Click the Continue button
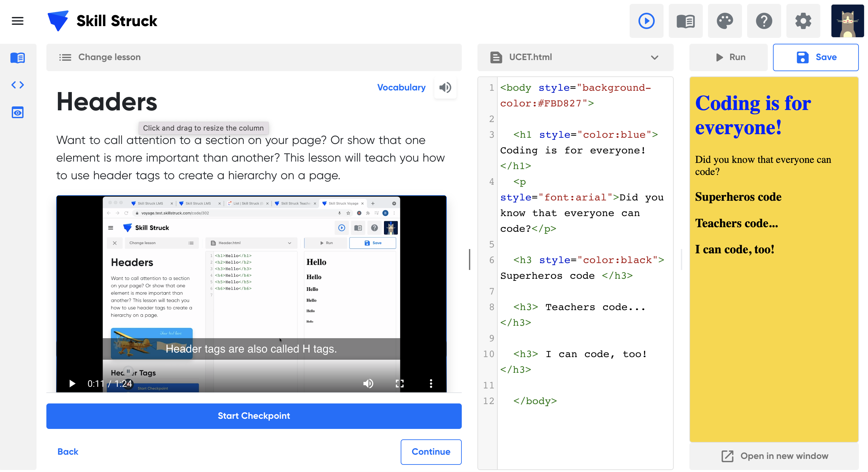The width and height of the screenshot is (868, 472). (431, 452)
